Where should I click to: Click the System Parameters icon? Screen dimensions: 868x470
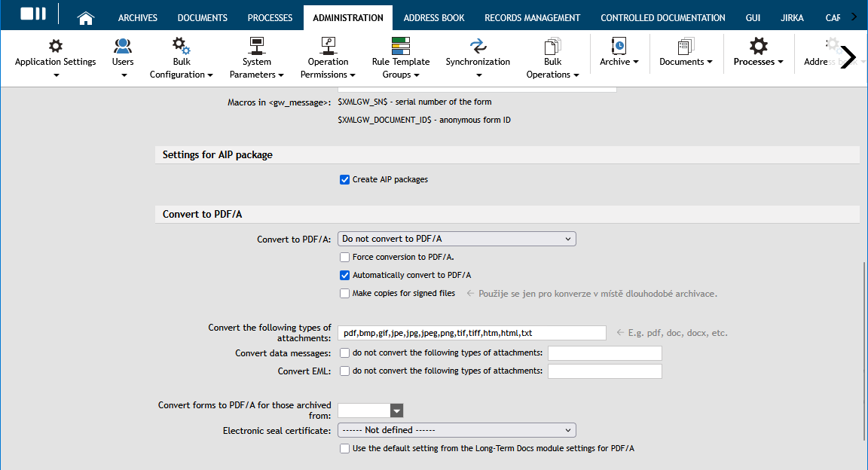tap(256, 46)
